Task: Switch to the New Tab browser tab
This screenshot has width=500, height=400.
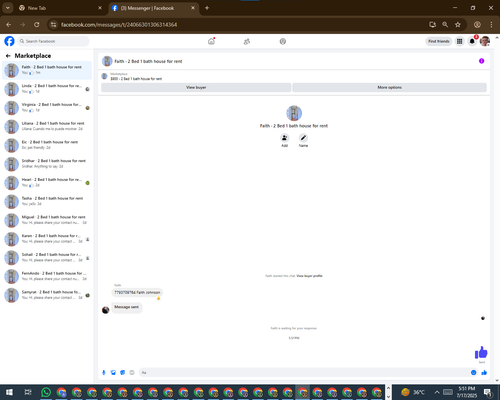Action: [x=60, y=8]
